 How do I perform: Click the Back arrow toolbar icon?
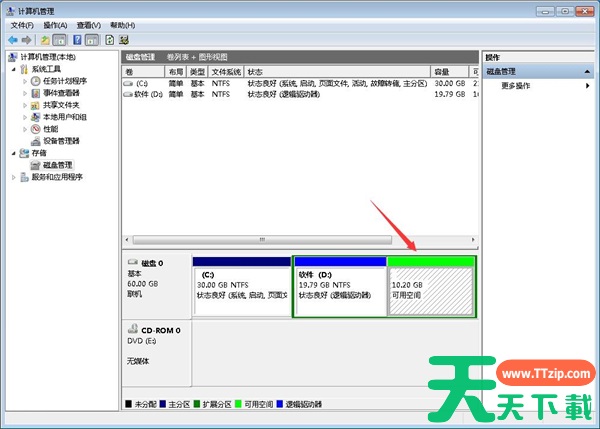[13, 39]
